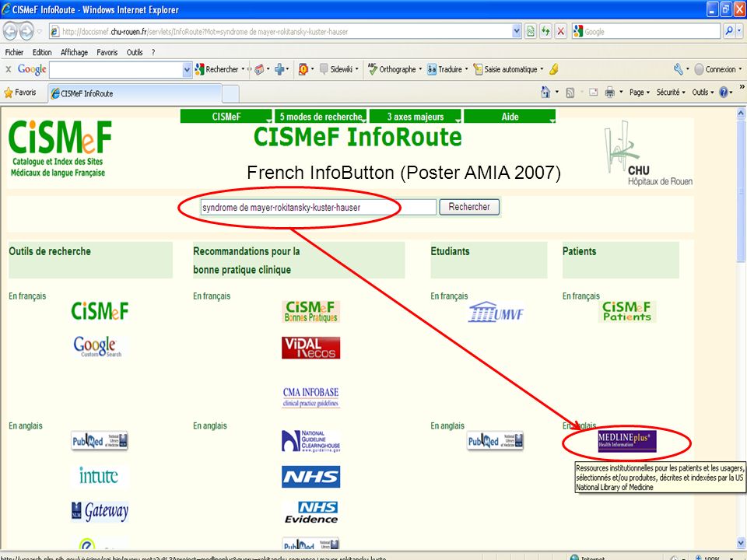This screenshot has width=747, height=560.
Task: Click the Sidewiki toolbar button
Action: pyautogui.click(x=338, y=69)
